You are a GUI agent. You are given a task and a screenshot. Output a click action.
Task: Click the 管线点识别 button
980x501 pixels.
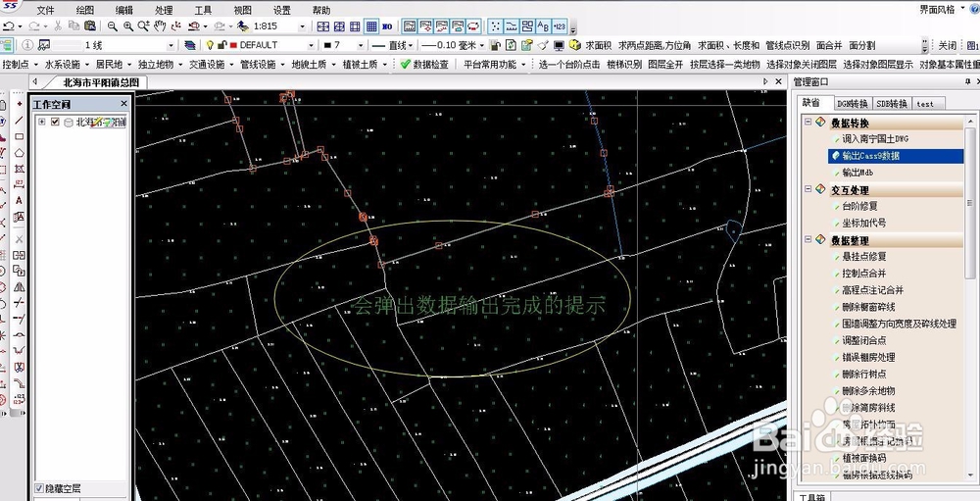click(788, 45)
